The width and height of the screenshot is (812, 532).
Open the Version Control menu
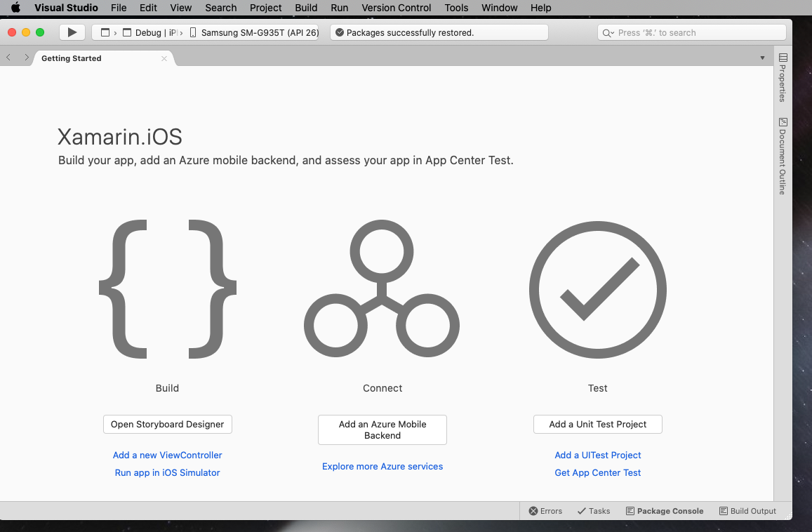396,8
